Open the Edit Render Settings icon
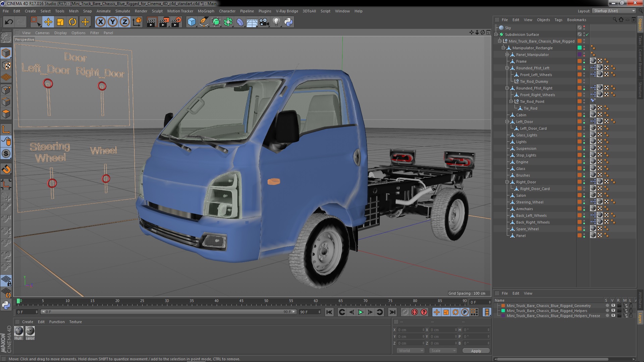The width and height of the screenshot is (644, 362). pos(176,22)
